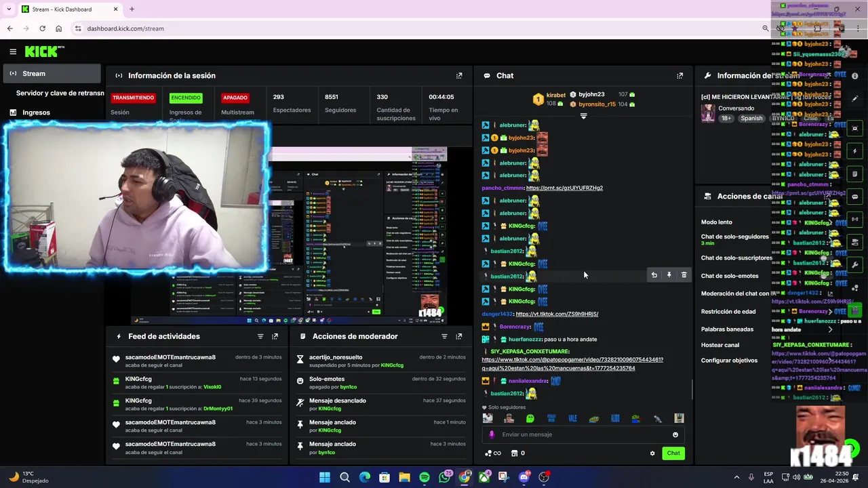Open WhatsApp from the taskbar
868x488 pixels.
point(445,477)
